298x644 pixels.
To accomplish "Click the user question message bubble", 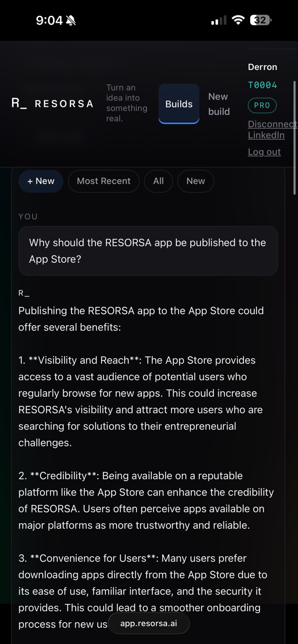I will click(x=148, y=251).
